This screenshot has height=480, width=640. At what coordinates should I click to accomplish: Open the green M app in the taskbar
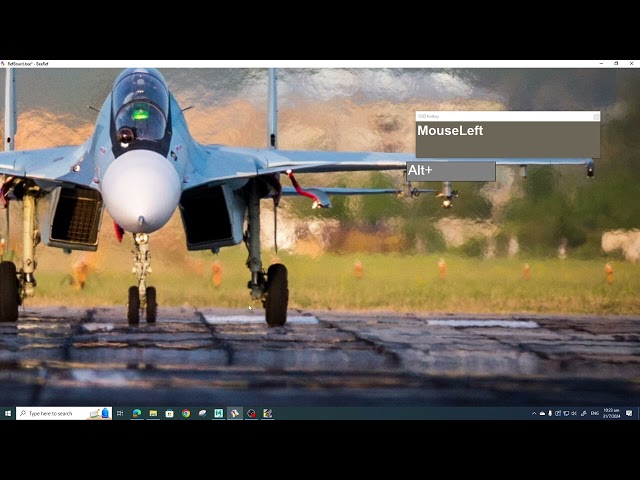(x=218, y=413)
